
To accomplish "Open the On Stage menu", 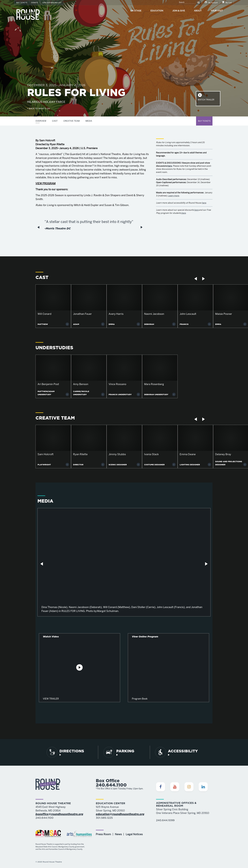I will pos(136,10).
